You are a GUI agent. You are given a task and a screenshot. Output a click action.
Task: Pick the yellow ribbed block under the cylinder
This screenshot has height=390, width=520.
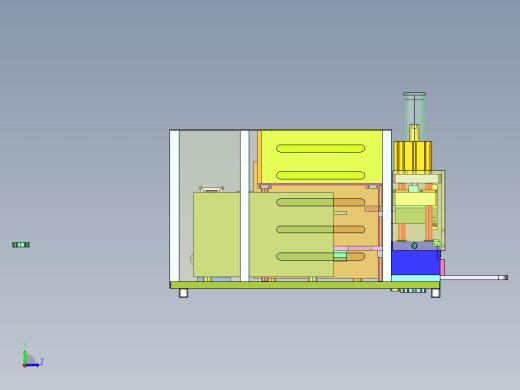point(413,156)
